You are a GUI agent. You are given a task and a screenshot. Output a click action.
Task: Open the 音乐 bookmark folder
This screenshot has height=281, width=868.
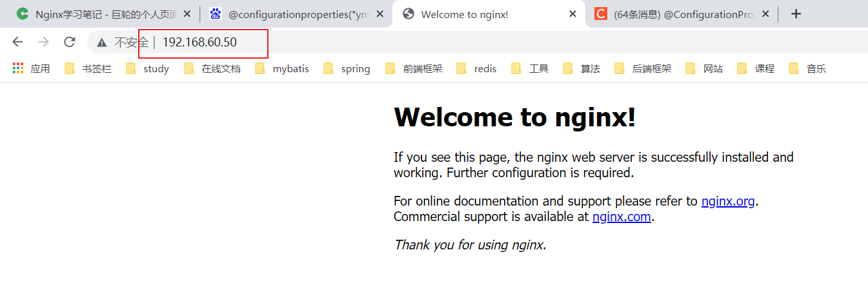(807, 68)
